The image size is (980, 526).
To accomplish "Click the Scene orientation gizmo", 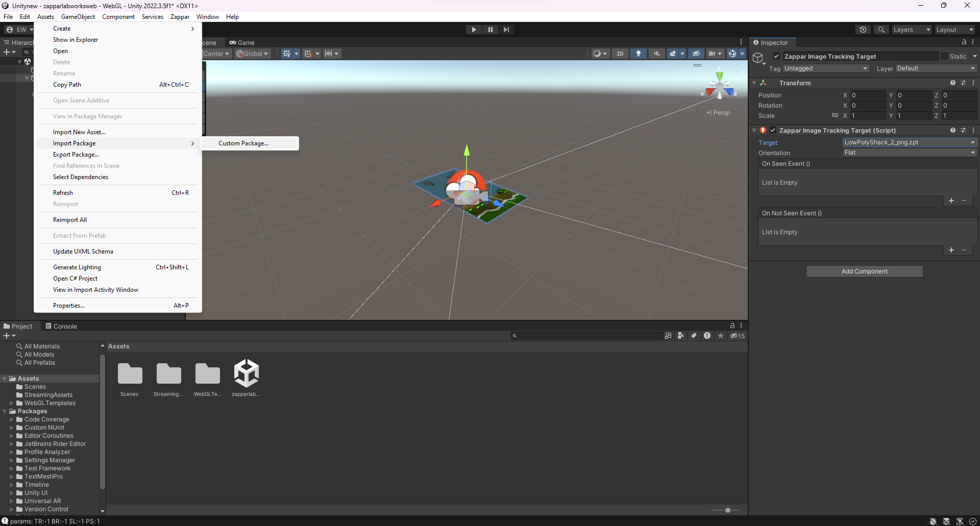I will [x=719, y=87].
